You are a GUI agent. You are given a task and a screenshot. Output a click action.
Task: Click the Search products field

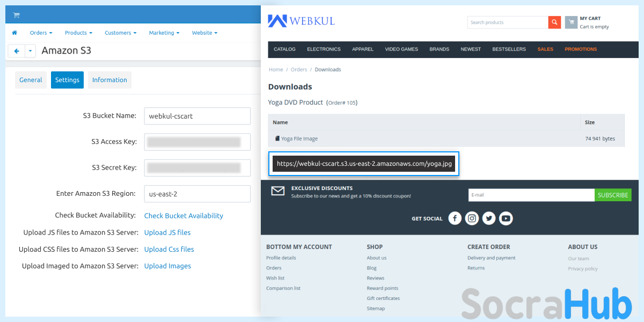[508, 23]
